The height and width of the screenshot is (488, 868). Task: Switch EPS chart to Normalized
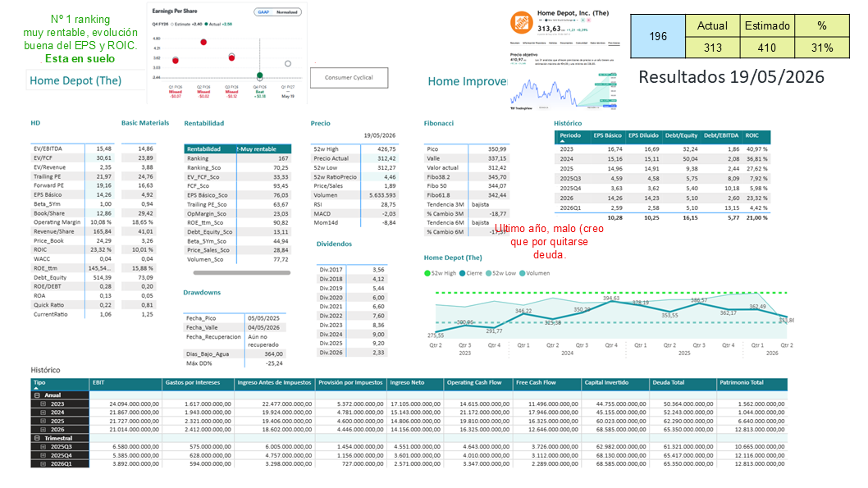[287, 12]
